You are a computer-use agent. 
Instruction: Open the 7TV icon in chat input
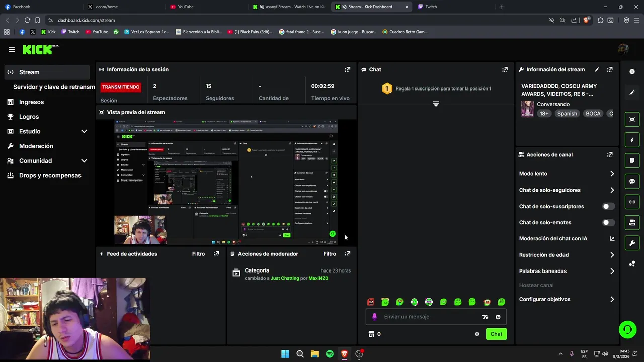(x=485, y=317)
